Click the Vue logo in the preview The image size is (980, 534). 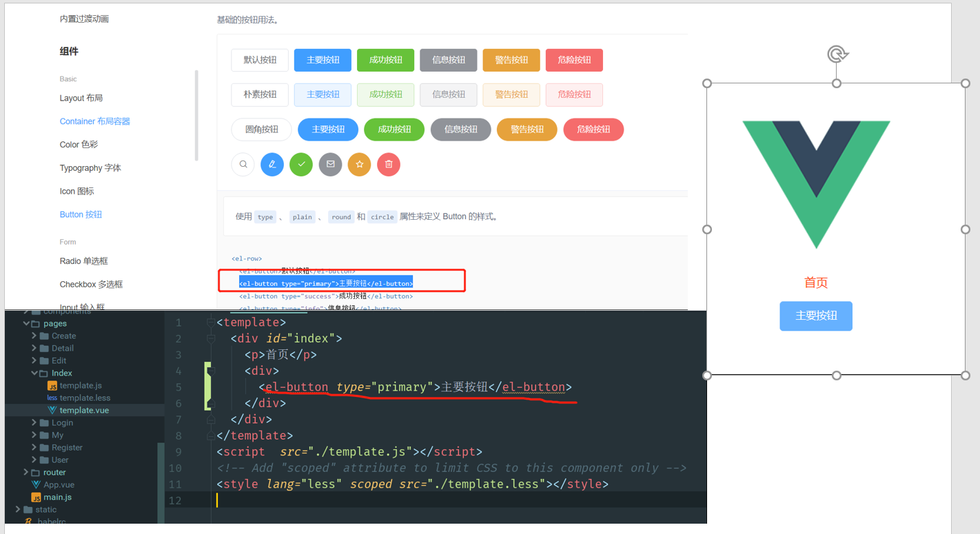coord(816,184)
